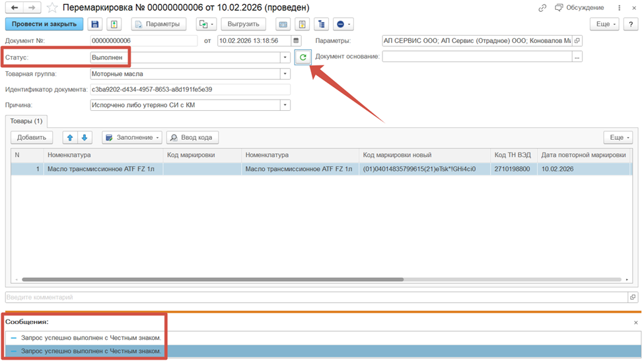The width and height of the screenshot is (644, 361).
Task: Copy link to document chain icon
Action: click(542, 8)
